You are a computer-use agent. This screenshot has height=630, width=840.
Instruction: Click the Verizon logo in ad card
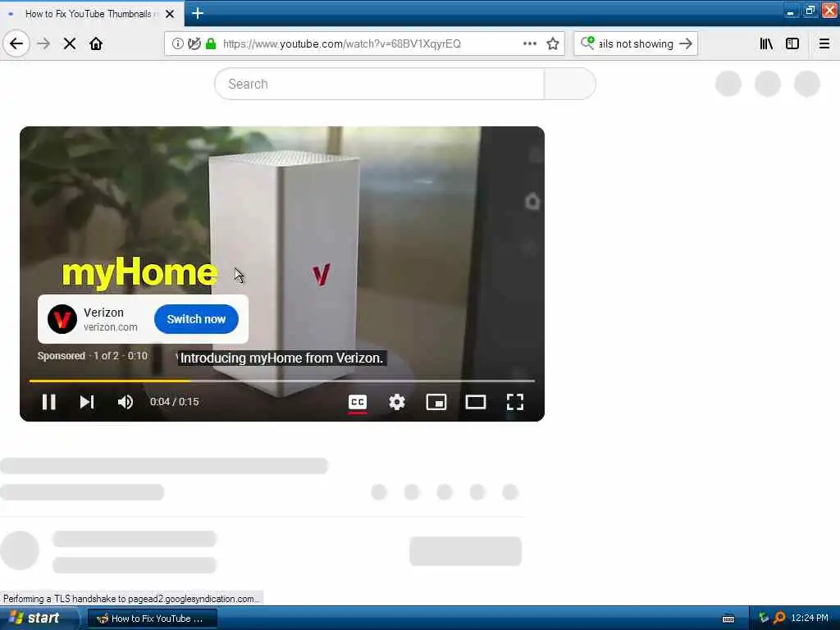[x=62, y=319]
